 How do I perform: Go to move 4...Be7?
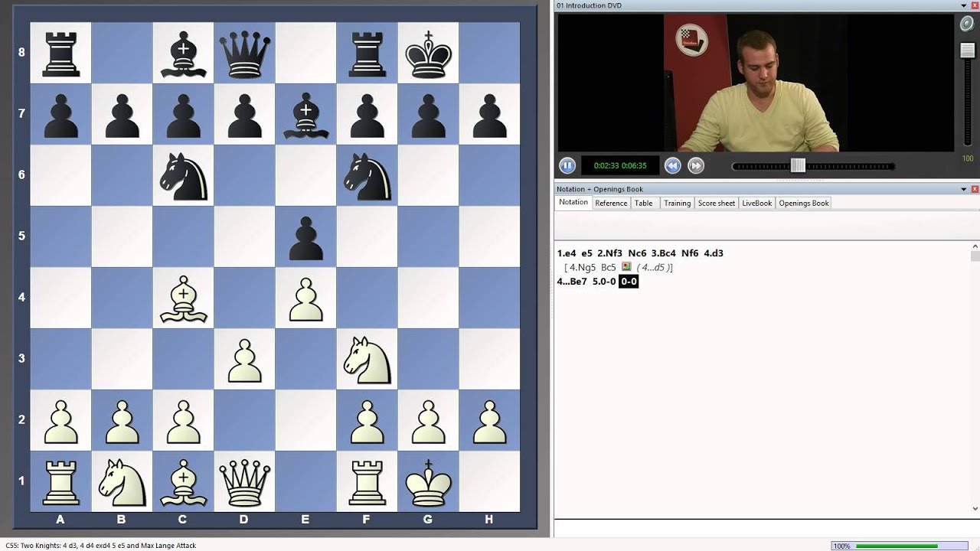(572, 282)
